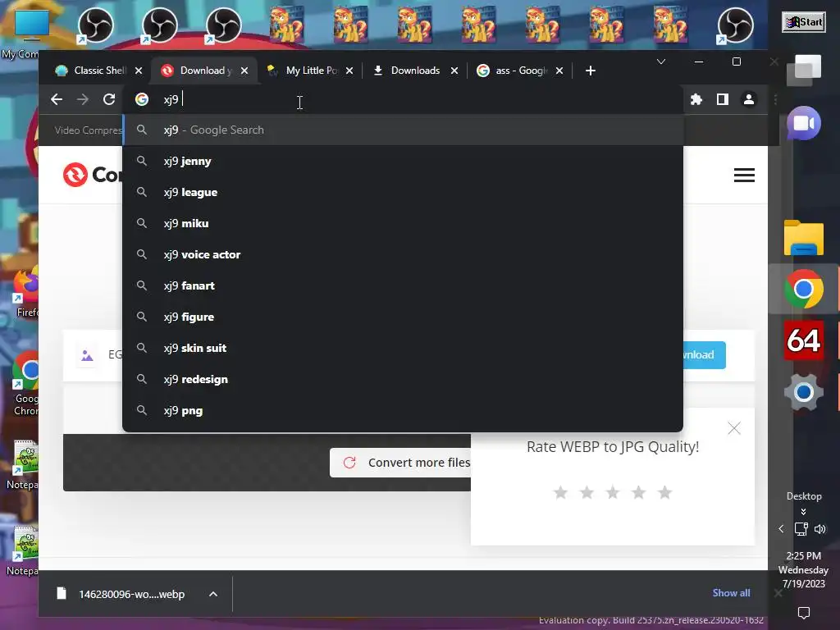Click the Video Compressor bookmark
Viewport: 840px width, 630px height.
click(x=88, y=130)
